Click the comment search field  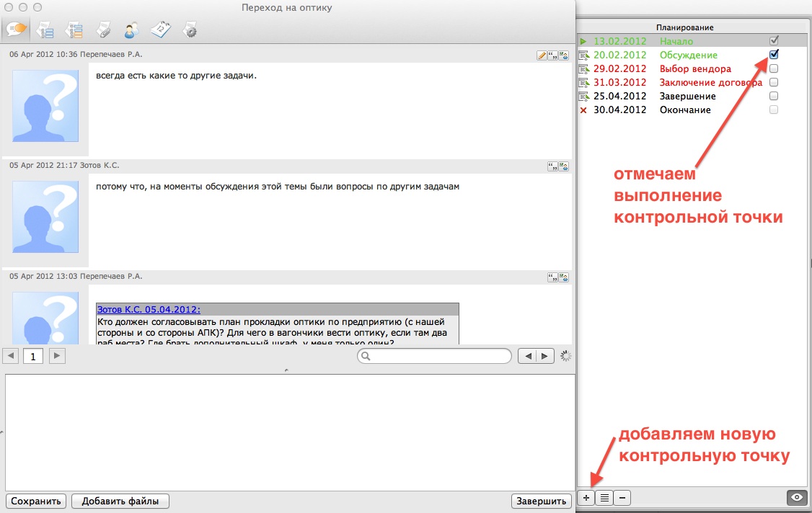(440, 356)
